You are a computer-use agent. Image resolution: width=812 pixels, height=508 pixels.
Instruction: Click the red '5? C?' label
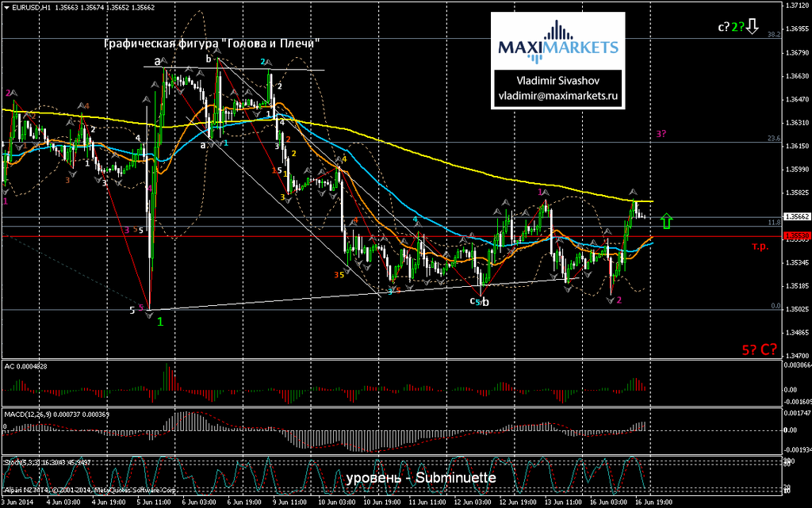coord(759,349)
